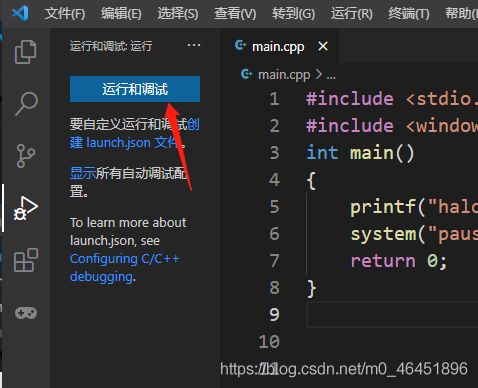Click the #include <stdio line 1 text
This screenshot has width=478, height=388.
click(x=392, y=99)
